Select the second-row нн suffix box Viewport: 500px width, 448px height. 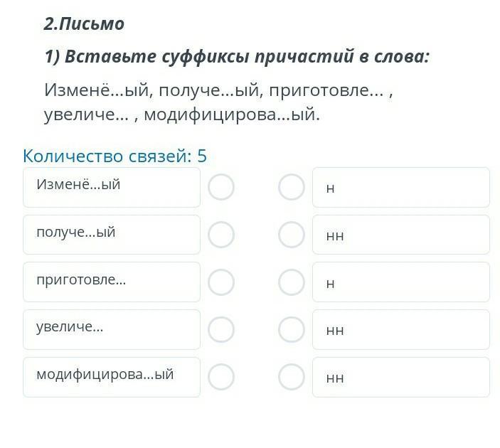tap(401, 235)
